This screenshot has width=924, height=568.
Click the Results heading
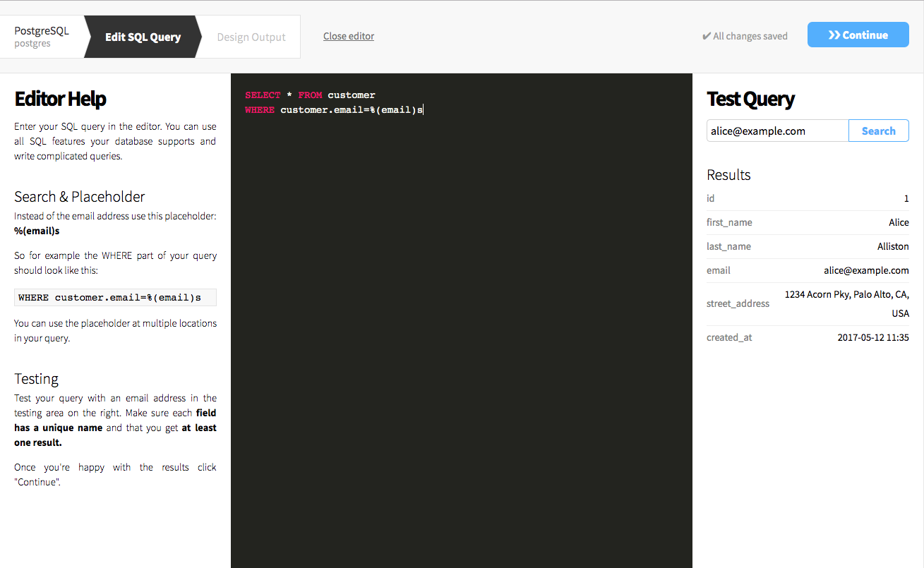click(728, 175)
